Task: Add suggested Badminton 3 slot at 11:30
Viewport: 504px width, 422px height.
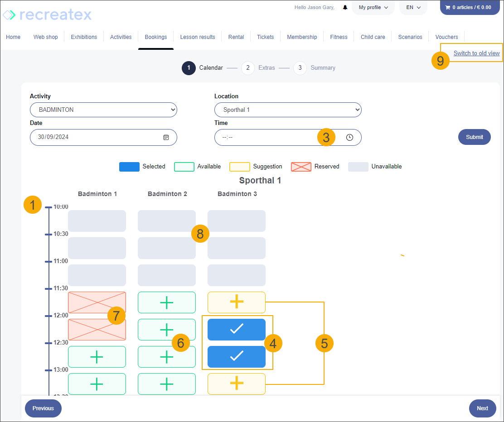Action: (x=237, y=302)
